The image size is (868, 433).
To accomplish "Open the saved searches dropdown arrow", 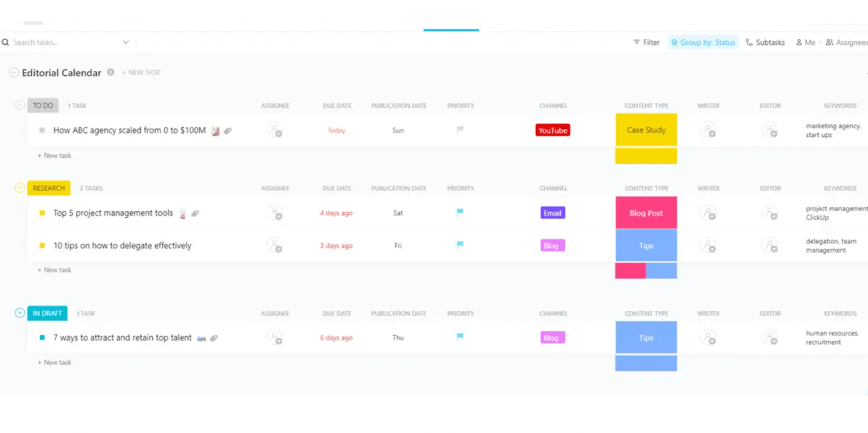I will pos(126,41).
